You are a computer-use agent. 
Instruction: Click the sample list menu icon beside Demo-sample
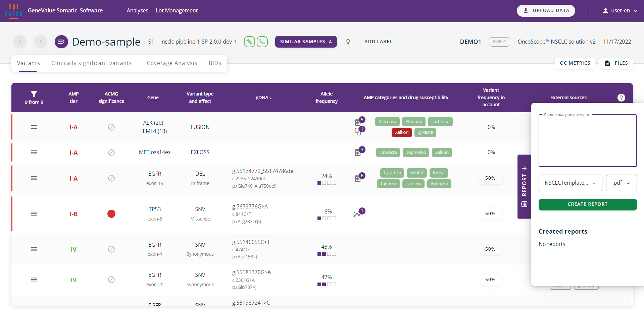tap(61, 42)
